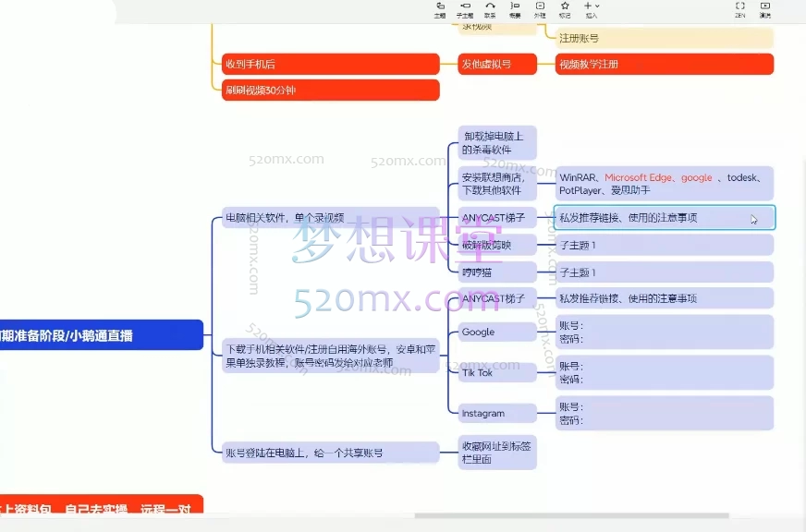Viewport: 806px width, 532px height.
Task: Add a boundary frame with the 外框 icon
Action: (x=539, y=10)
